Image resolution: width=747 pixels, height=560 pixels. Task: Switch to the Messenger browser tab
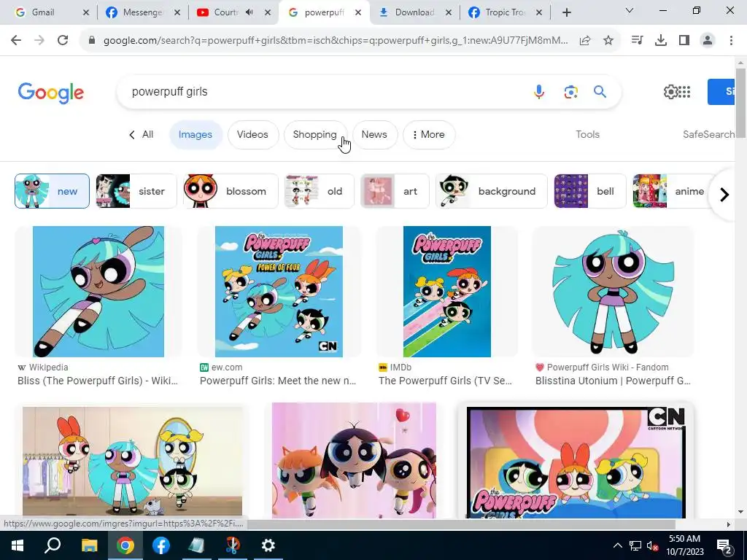pos(142,12)
